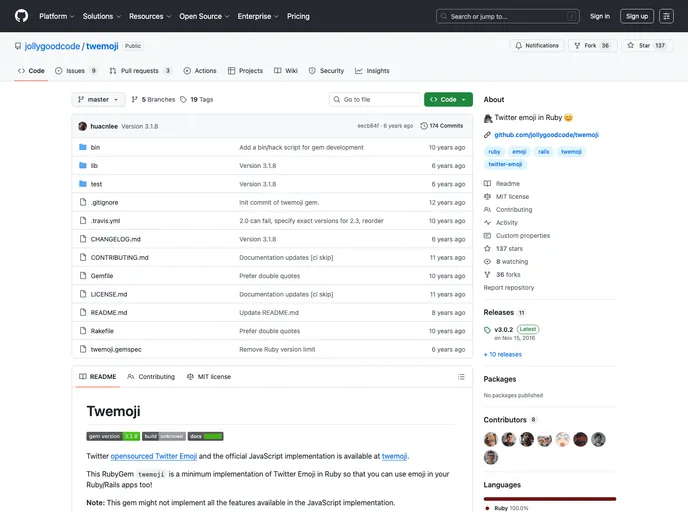Focus the Go to file field
This screenshot has width=688, height=512.
click(375, 100)
